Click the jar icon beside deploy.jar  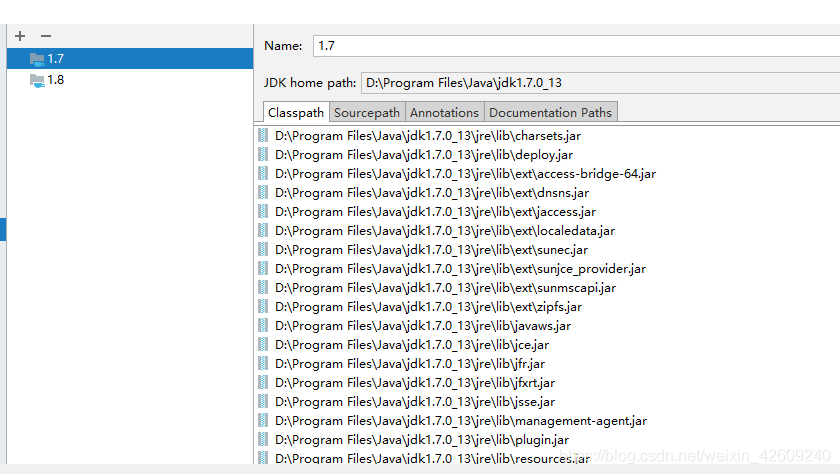(263, 154)
